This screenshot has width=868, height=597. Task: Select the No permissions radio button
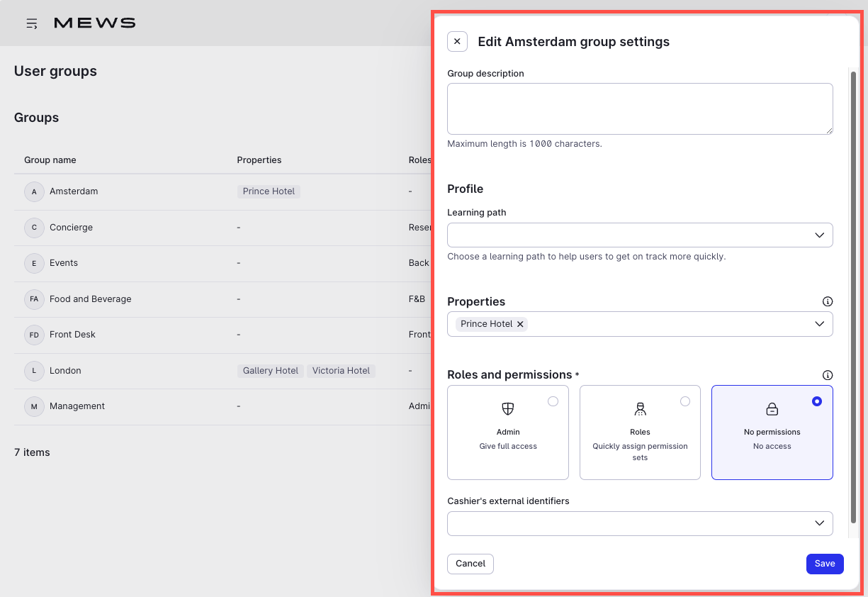[817, 401]
